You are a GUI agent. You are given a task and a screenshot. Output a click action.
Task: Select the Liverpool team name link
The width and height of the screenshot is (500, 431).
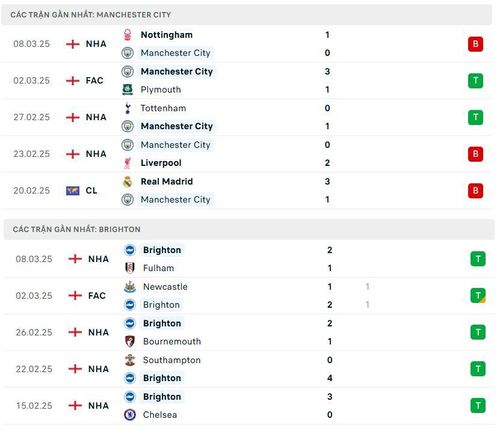(161, 163)
